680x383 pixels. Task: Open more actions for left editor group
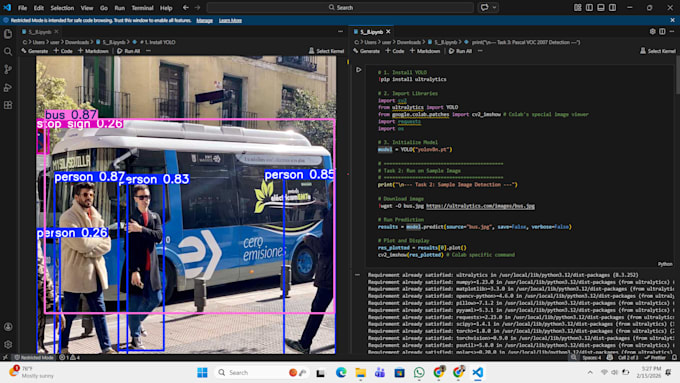pos(340,31)
